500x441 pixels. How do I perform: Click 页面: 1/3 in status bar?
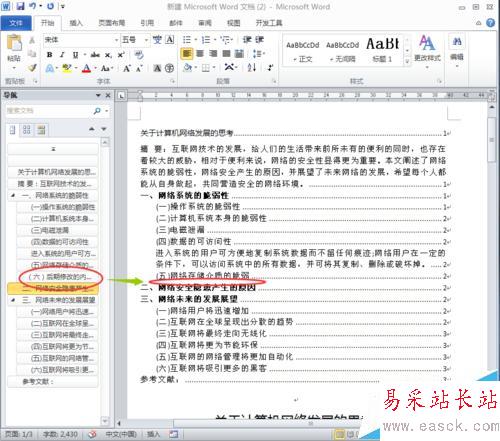click(19, 434)
